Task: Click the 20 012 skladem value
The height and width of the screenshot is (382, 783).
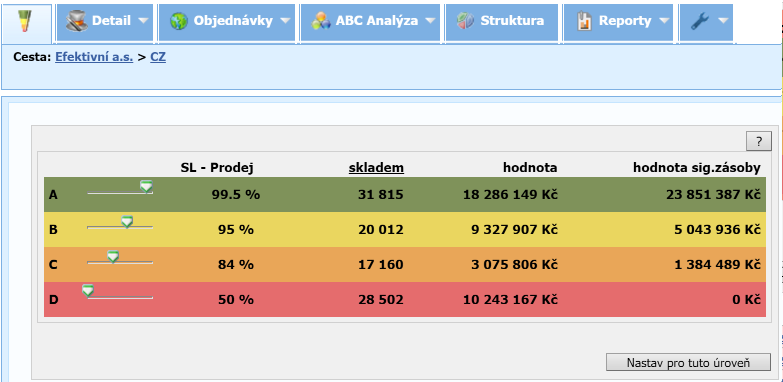Action: pos(381,230)
